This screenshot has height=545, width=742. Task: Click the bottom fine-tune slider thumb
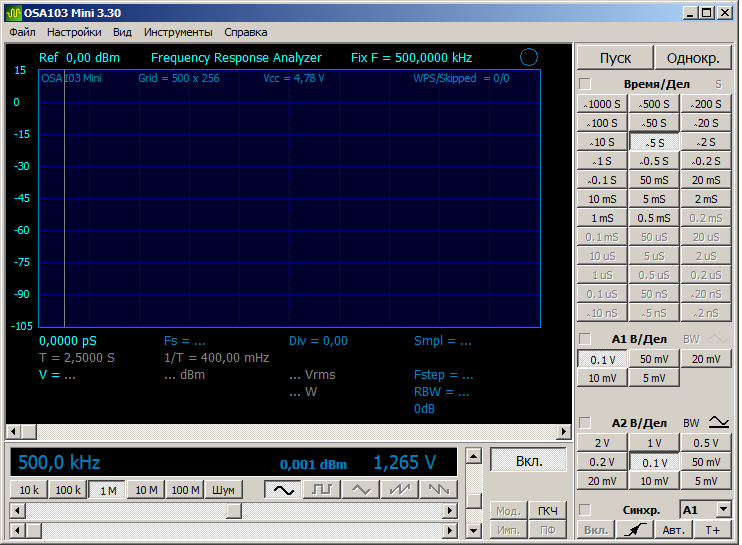[33, 530]
